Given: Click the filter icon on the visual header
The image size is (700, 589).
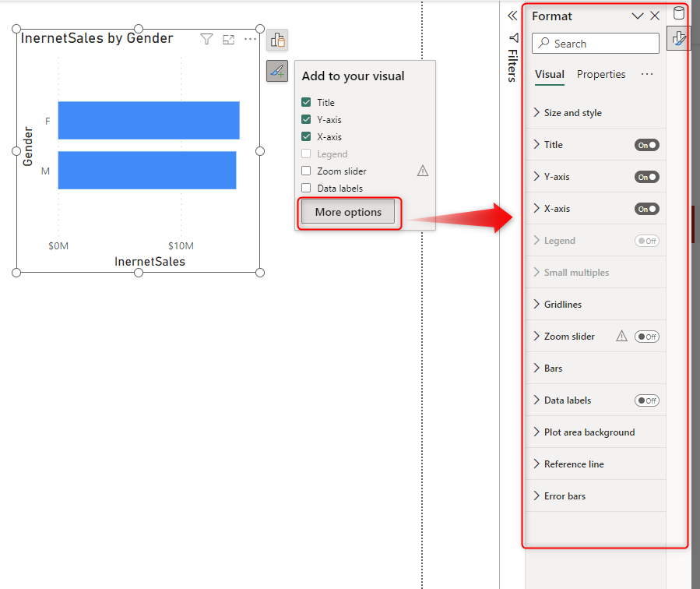Looking at the screenshot, I should (x=206, y=39).
